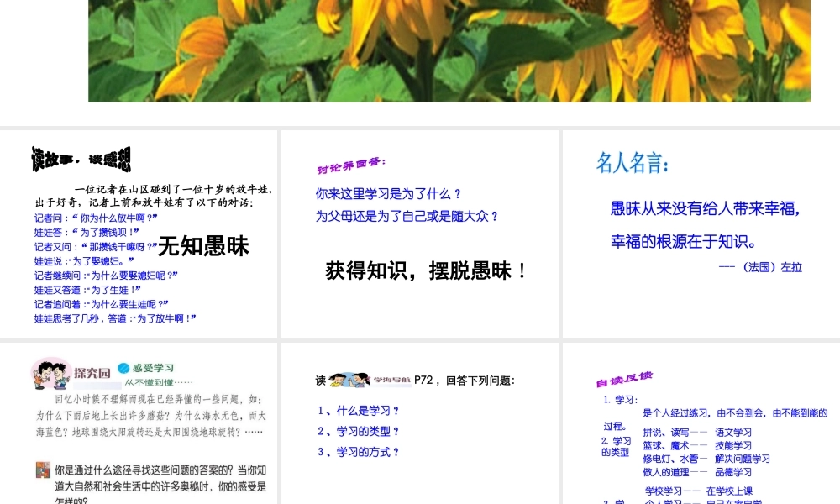Click the question 你来这里学习是为了什么？
Viewport: 840px width, 504px height.
[388, 194]
